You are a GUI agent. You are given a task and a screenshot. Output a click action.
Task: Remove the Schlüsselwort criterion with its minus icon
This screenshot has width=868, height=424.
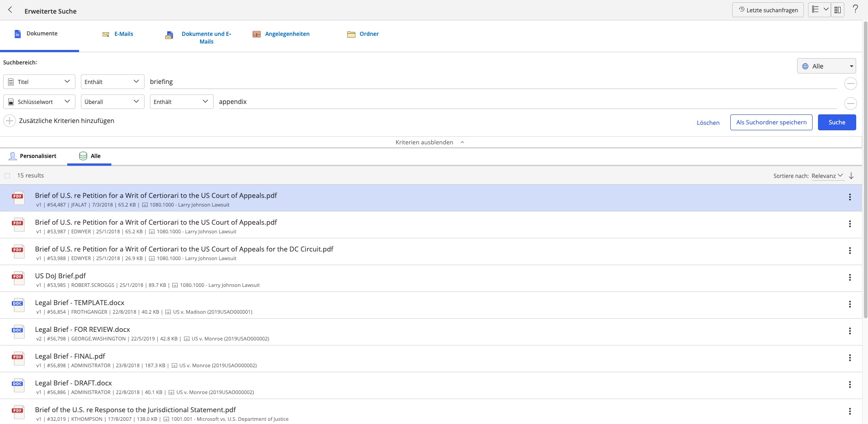(850, 104)
